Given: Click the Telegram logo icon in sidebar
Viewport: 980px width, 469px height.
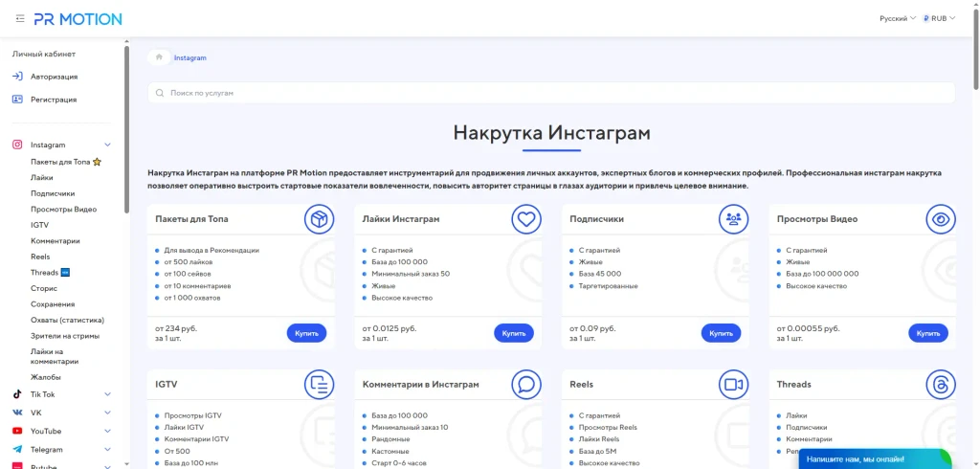Looking at the screenshot, I should coord(17,449).
